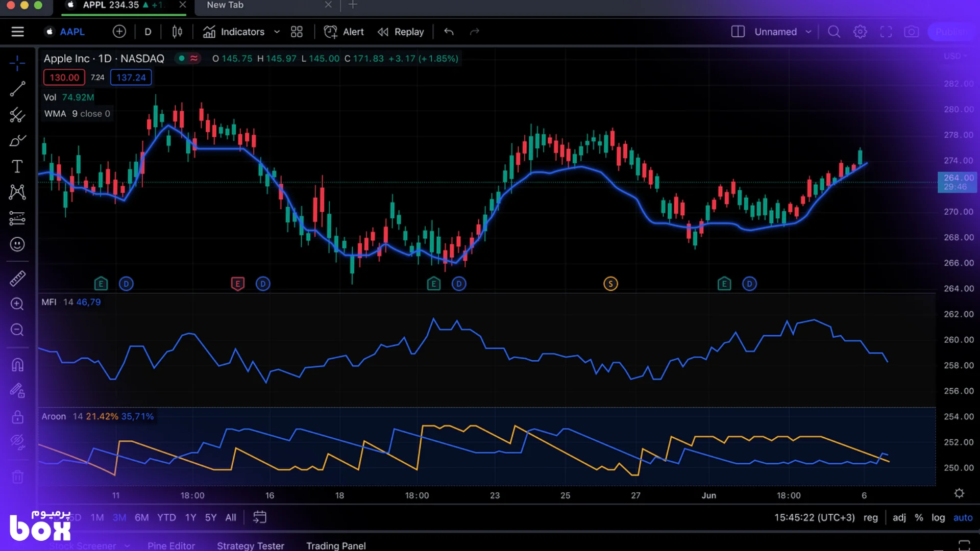Select the crosshair cursor tool
The image size is (980, 551).
(17, 63)
